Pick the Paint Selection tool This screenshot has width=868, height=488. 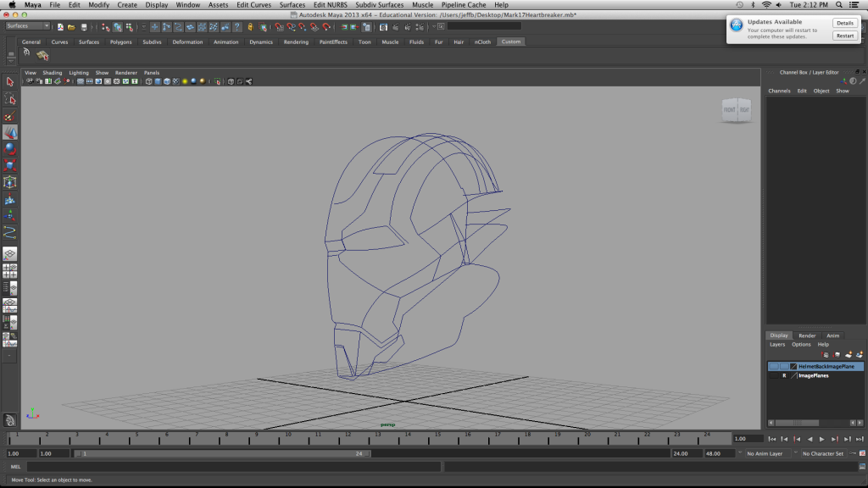(10, 116)
